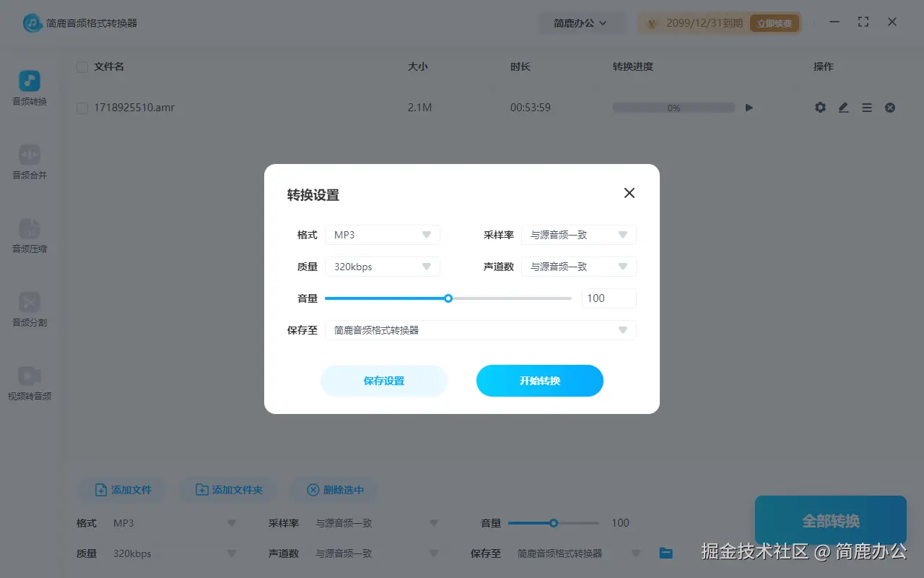Open bottom bar 质量 320kbps dropdown
The height and width of the screenshot is (578, 924).
tap(175, 553)
